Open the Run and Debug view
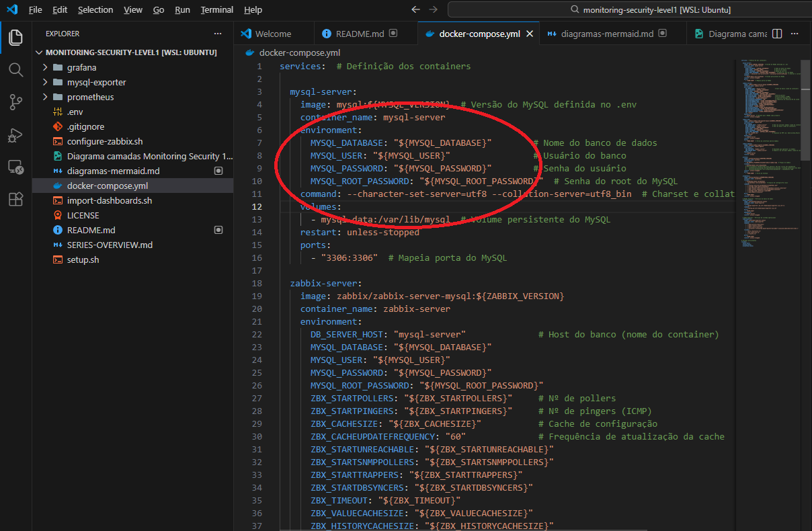 tap(15, 135)
